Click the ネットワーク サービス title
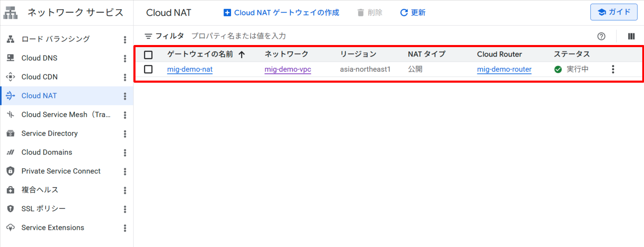The image size is (644, 247). point(75,13)
